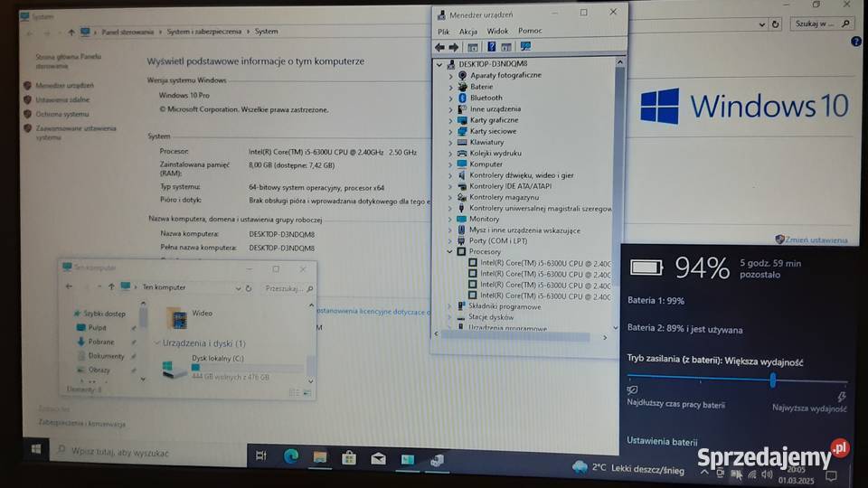Click Zmień ustawienia link in System window
Viewport: 868px width, 488px height.
click(816, 240)
